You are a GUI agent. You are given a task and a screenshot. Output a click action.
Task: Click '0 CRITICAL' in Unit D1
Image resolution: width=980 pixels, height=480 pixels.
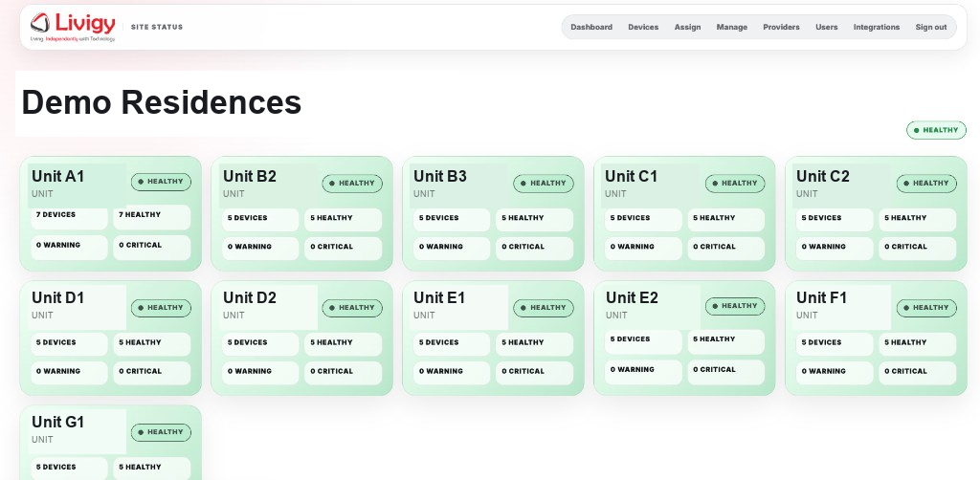click(x=152, y=373)
